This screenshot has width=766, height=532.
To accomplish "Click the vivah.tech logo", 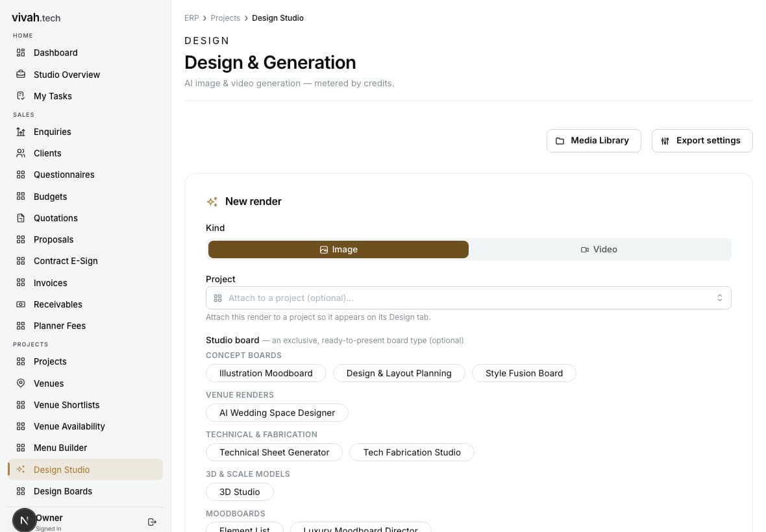I will click(x=36, y=18).
